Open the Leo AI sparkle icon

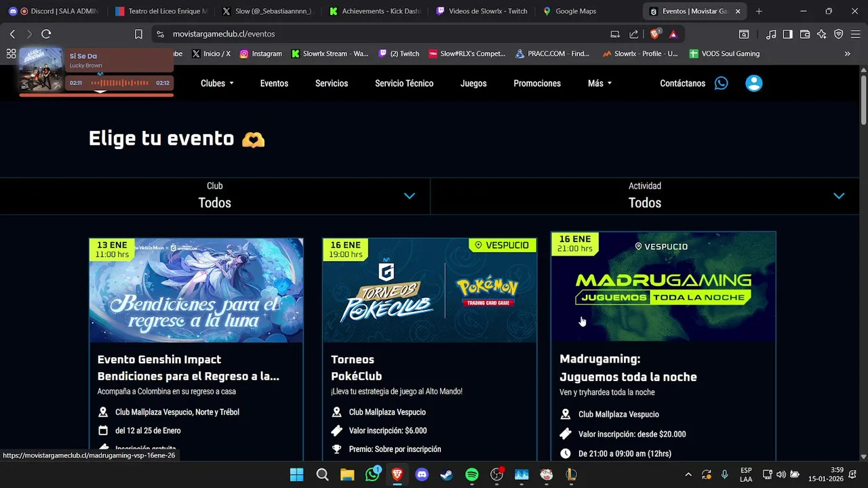(x=822, y=34)
